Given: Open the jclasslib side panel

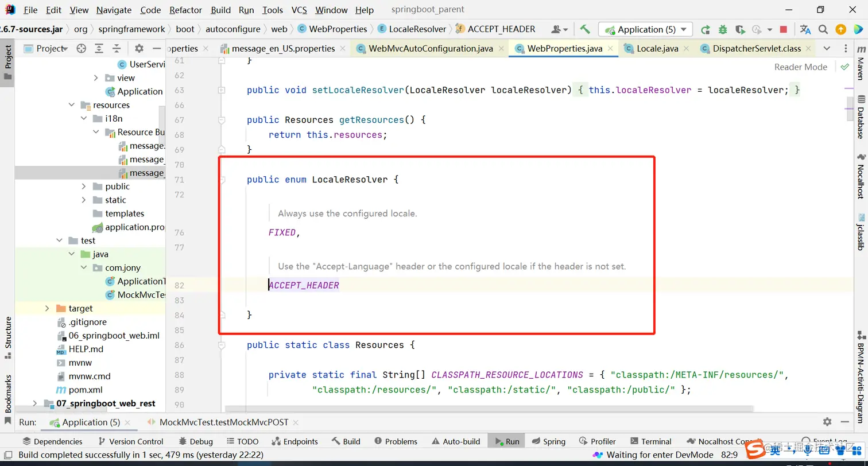Looking at the screenshot, I should pyautogui.click(x=861, y=232).
